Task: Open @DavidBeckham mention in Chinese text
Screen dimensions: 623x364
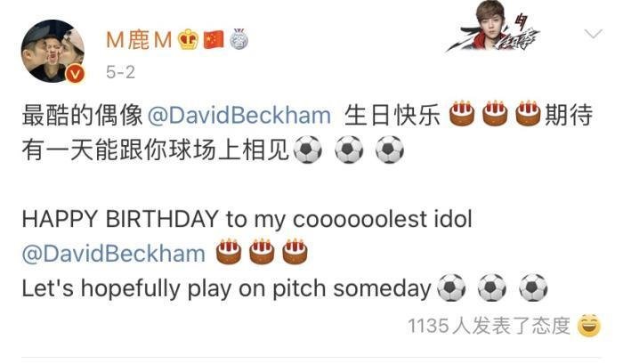Action: coord(239,116)
